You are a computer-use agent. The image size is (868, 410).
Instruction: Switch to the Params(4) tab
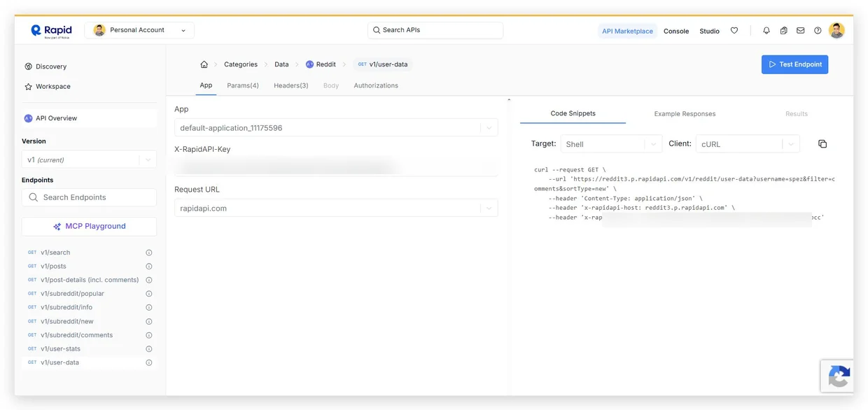243,85
